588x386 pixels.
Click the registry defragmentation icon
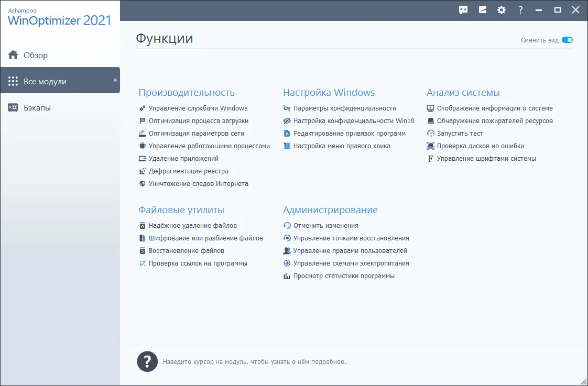pos(142,171)
